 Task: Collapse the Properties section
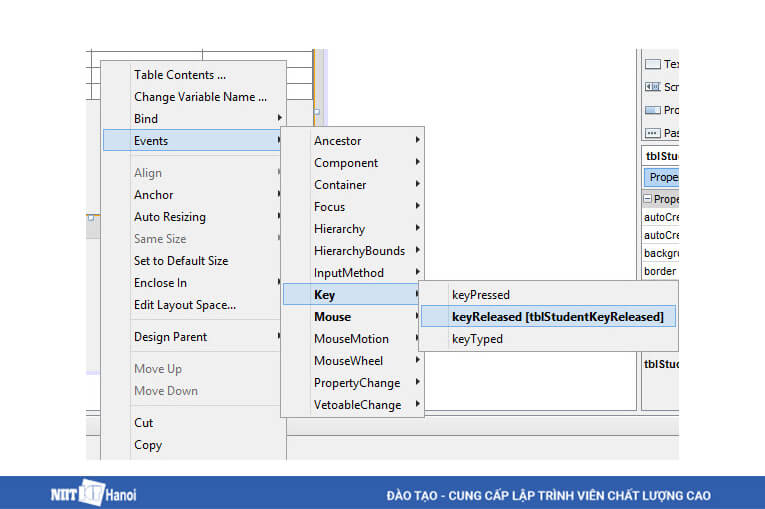pyautogui.click(x=647, y=199)
